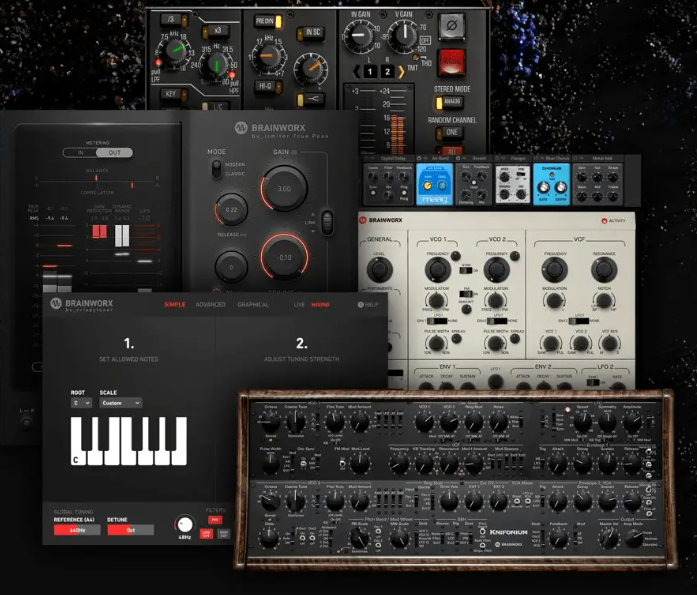The height and width of the screenshot is (595, 697).
Task: Click the phase invert (Ø) button
Action: point(452,26)
